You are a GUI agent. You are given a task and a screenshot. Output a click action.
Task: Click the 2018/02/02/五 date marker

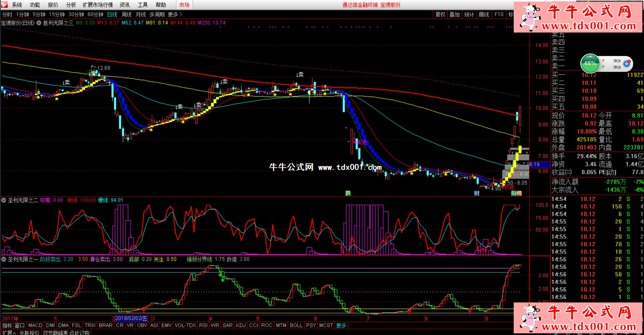point(131,318)
